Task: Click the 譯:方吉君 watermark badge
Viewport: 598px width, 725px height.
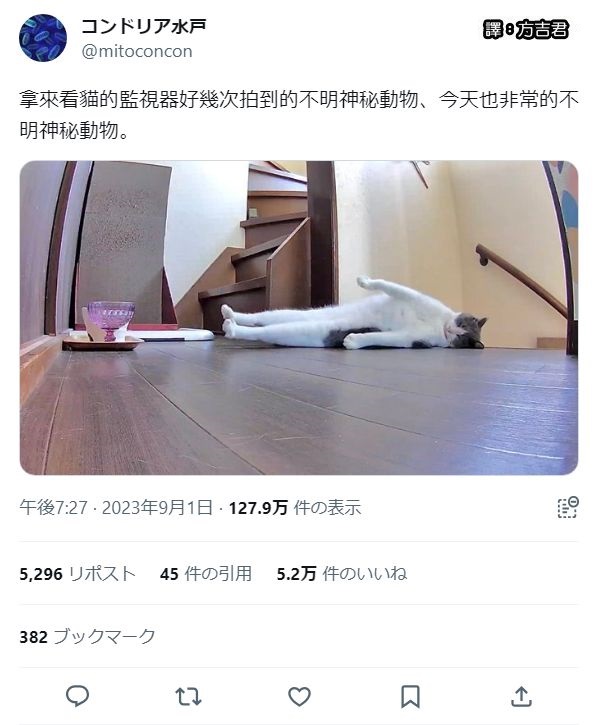Action: 525,30
